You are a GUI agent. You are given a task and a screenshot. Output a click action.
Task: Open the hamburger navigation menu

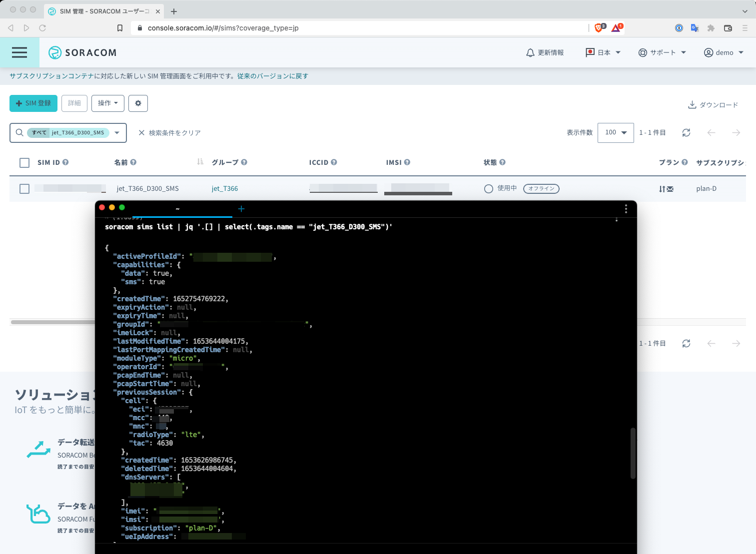click(x=19, y=52)
